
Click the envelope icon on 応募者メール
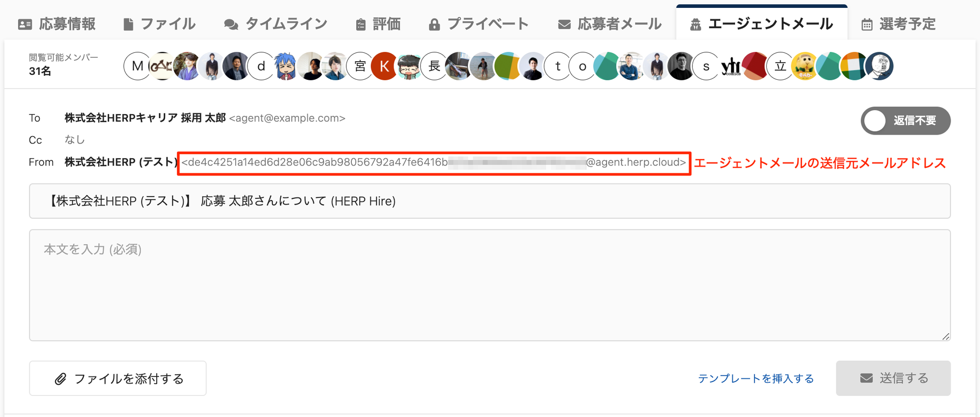point(564,24)
